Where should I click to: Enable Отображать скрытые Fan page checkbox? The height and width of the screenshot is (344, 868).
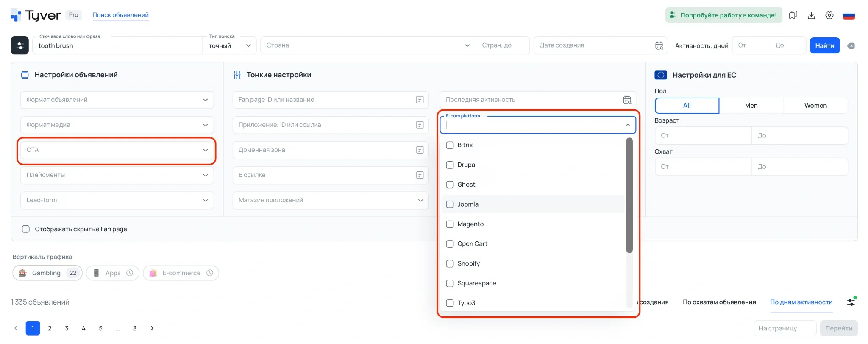click(26, 229)
